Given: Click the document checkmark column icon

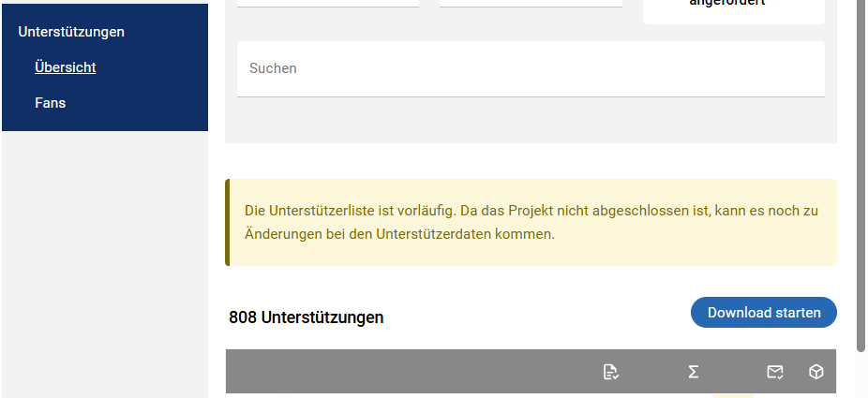Looking at the screenshot, I should 611,373.
